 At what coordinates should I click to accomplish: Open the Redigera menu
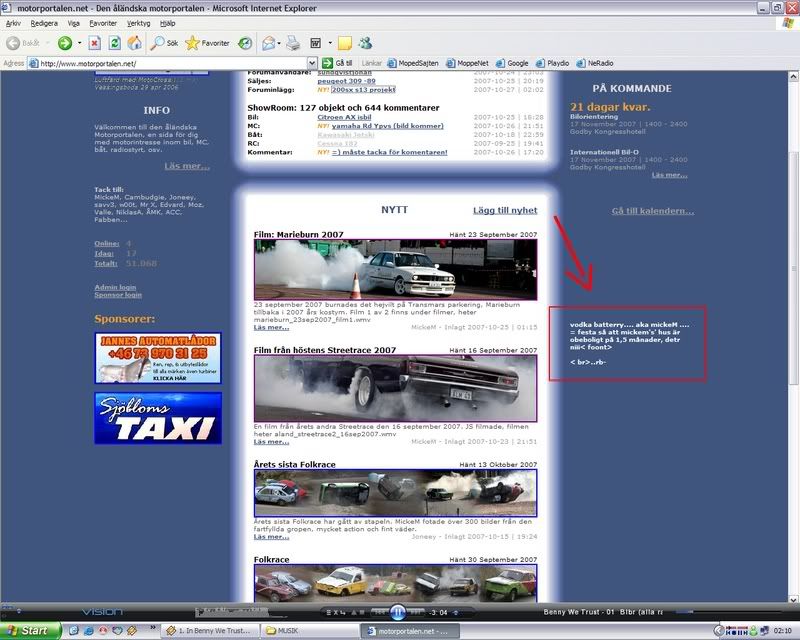click(x=44, y=23)
